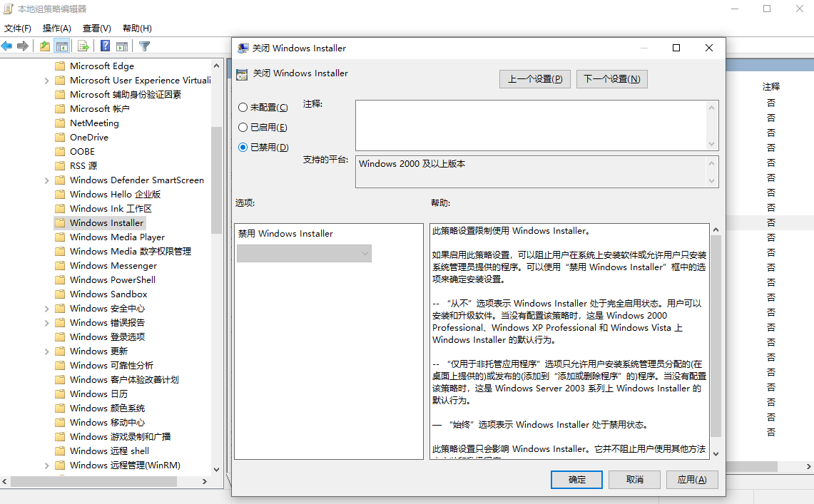The image size is (814, 504).
Task: Open the 文件(F) menu
Action: (18, 28)
